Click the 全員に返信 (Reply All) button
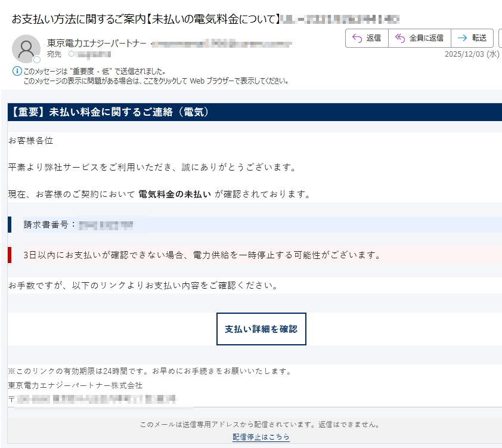Screen dimensions: 502x448 pyautogui.click(x=419, y=38)
